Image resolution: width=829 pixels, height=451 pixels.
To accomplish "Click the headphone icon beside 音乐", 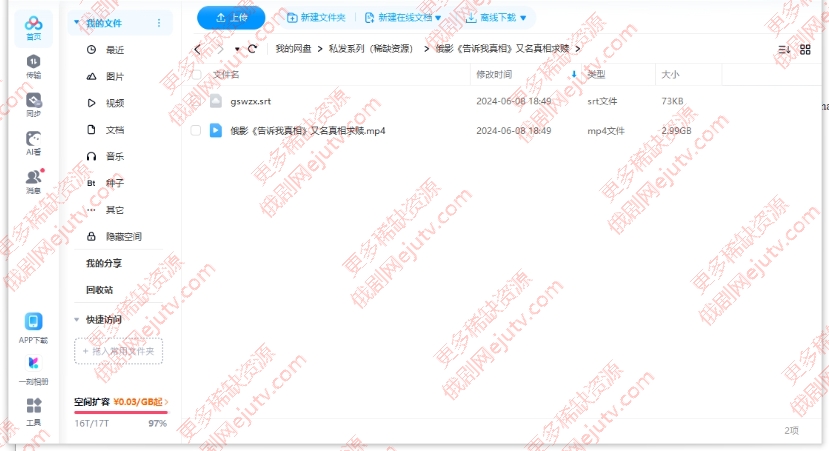I will (x=91, y=156).
